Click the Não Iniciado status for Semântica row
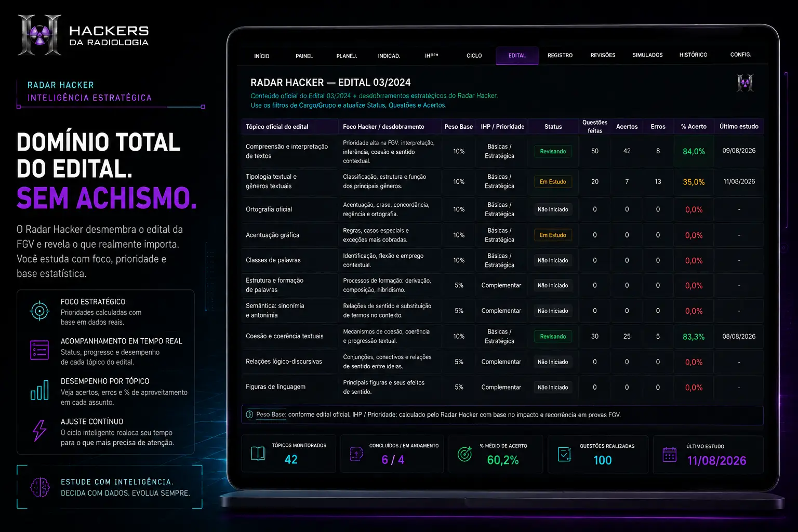798x532 pixels. [553, 311]
